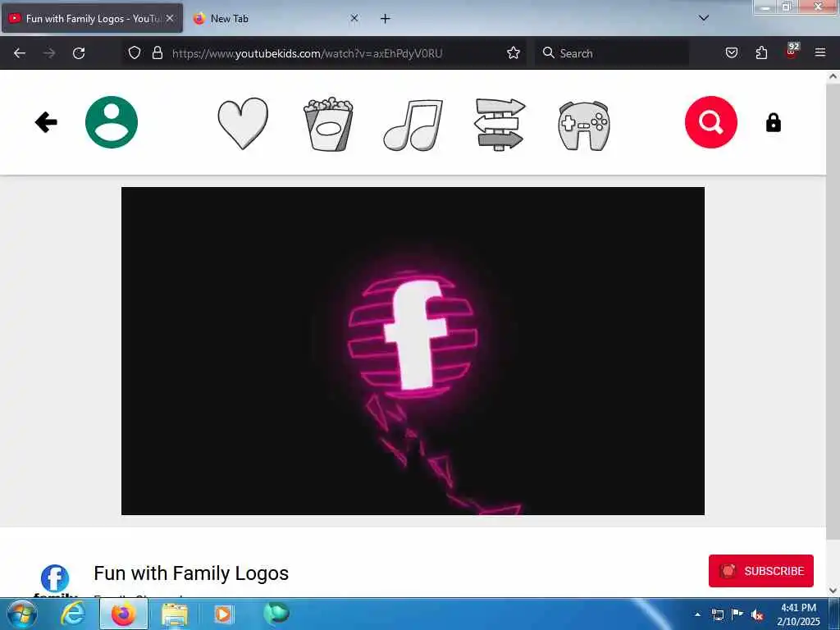The height and width of the screenshot is (630, 840).
Task: Open Windows Explorer folder from taskbar
Action: [175, 614]
